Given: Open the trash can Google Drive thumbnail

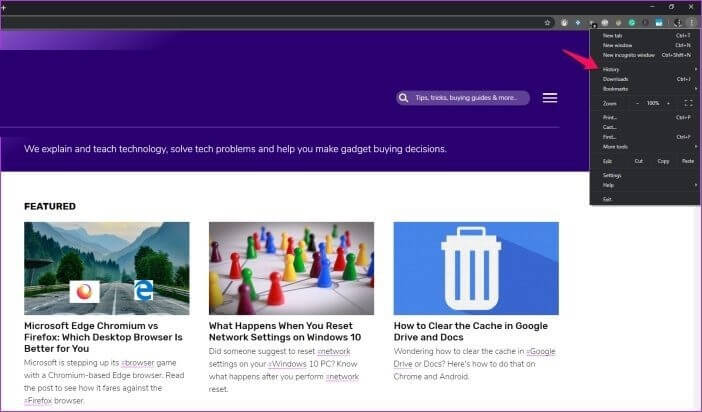Looking at the screenshot, I should pyautogui.click(x=476, y=268).
